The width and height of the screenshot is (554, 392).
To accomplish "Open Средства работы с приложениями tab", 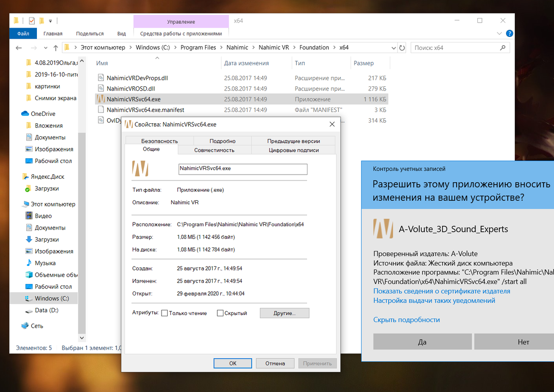I will [181, 33].
